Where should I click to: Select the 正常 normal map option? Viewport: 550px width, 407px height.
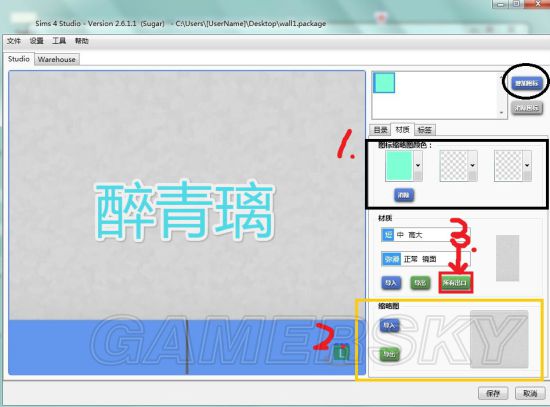tap(411, 259)
